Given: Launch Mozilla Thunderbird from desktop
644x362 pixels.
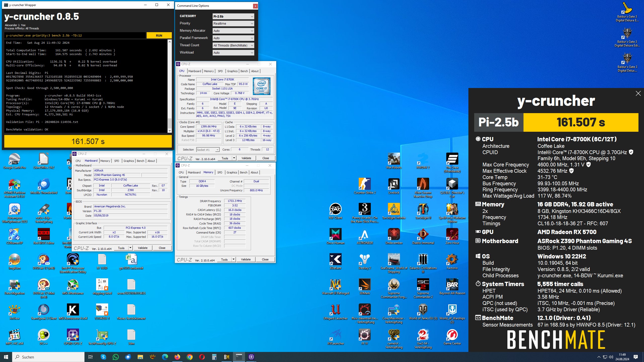Looking at the screenshot, I should coord(44,186).
